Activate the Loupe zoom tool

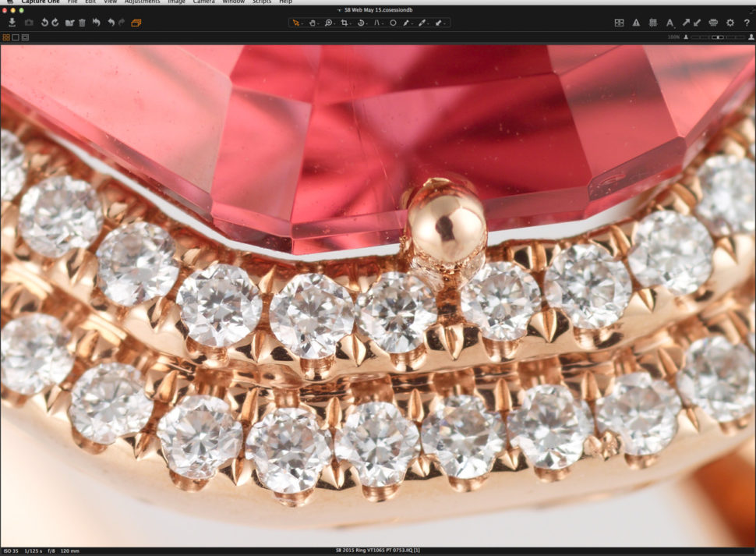[329, 23]
